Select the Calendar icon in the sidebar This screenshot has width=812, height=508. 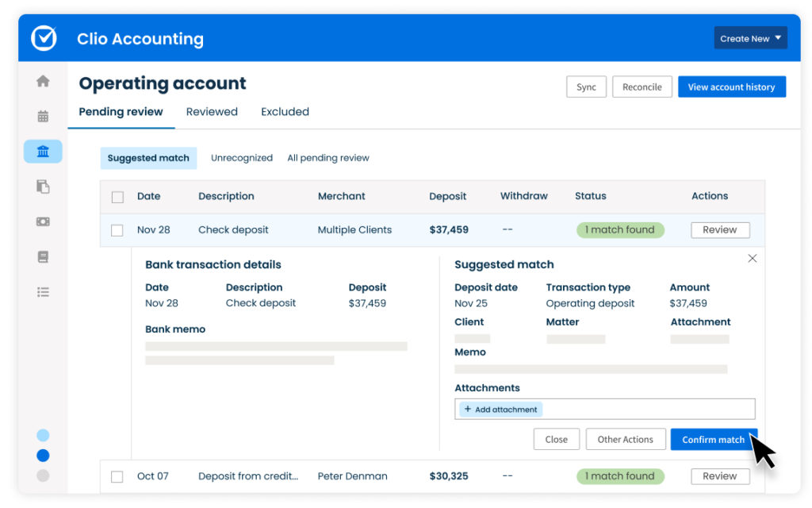[x=43, y=115]
